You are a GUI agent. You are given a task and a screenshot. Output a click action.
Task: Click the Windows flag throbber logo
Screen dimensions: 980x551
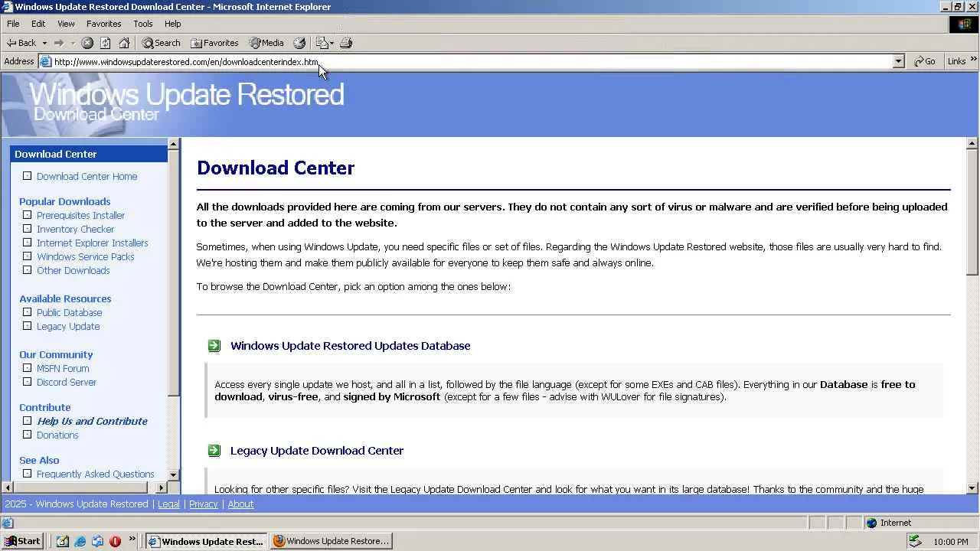964,24
